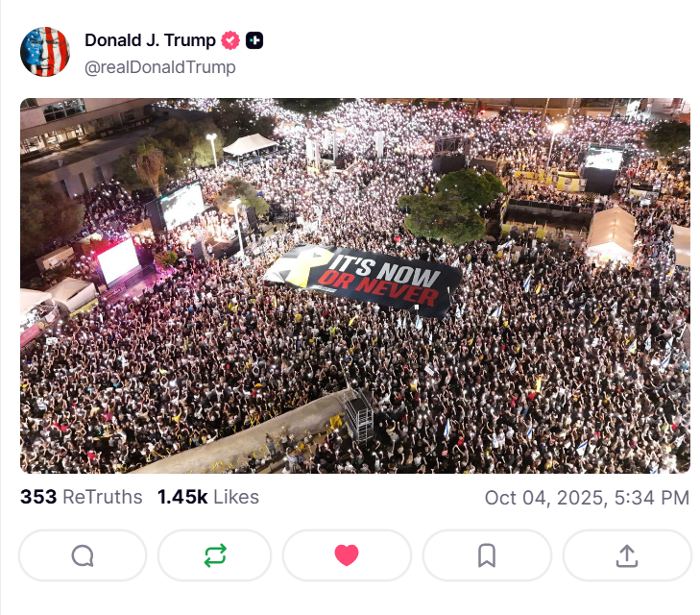Open the Donald J. Trump display name
The height and width of the screenshot is (615, 700).
pyautogui.click(x=150, y=40)
